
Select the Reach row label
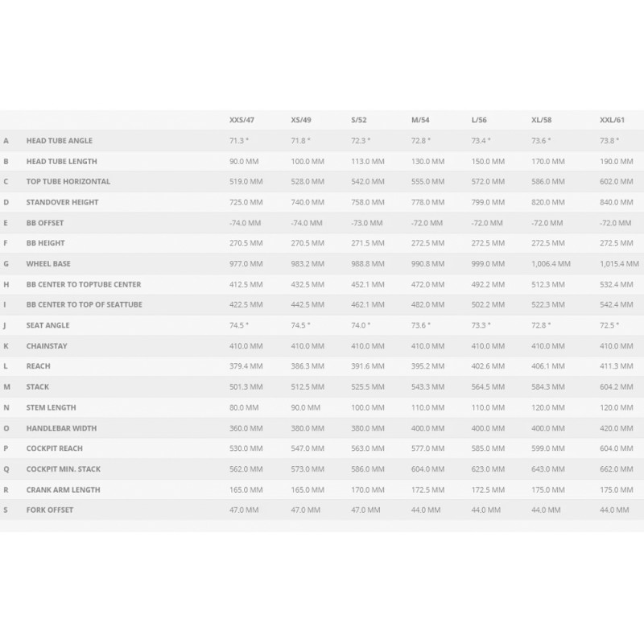(38, 366)
